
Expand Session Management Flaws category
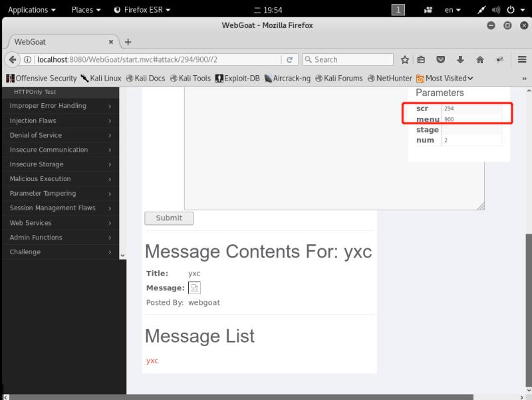tap(61, 208)
